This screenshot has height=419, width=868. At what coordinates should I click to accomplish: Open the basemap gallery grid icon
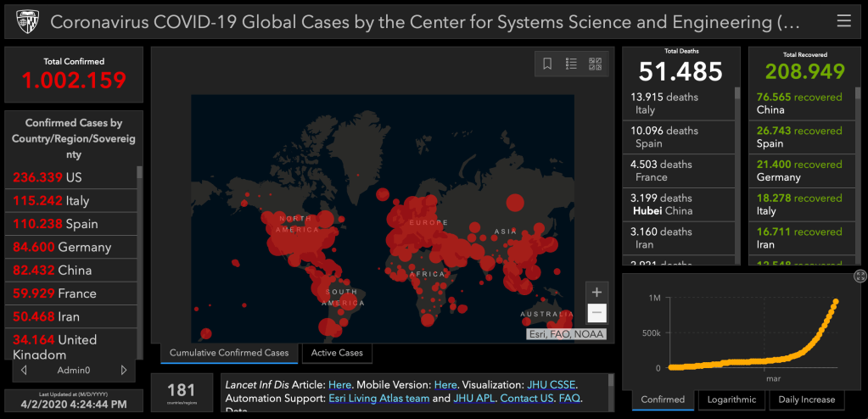point(595,64)
